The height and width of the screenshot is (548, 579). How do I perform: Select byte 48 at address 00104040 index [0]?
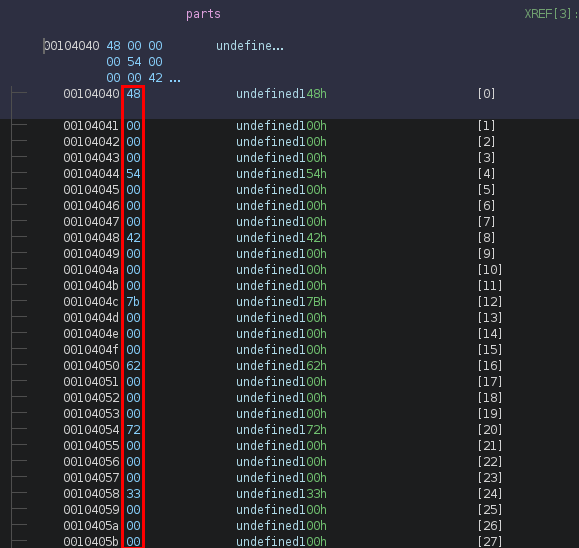(x=133, y=94)
